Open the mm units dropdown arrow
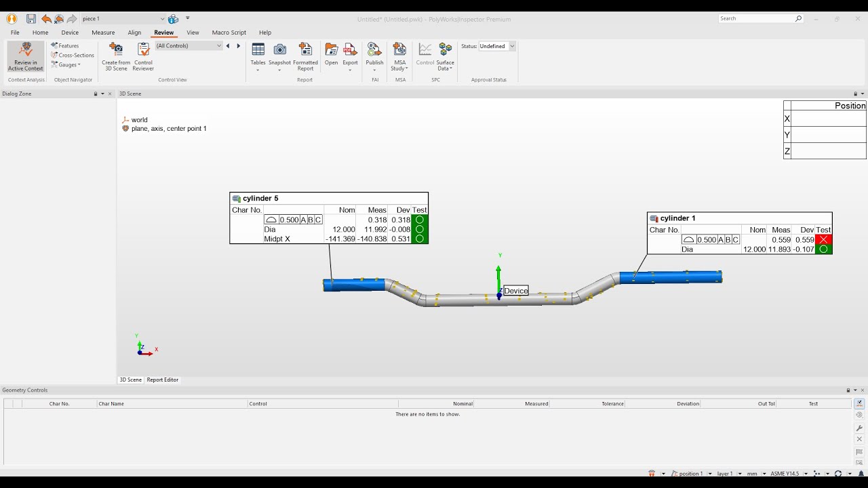Viewport: 868px width, 488px height. point(764,474)
